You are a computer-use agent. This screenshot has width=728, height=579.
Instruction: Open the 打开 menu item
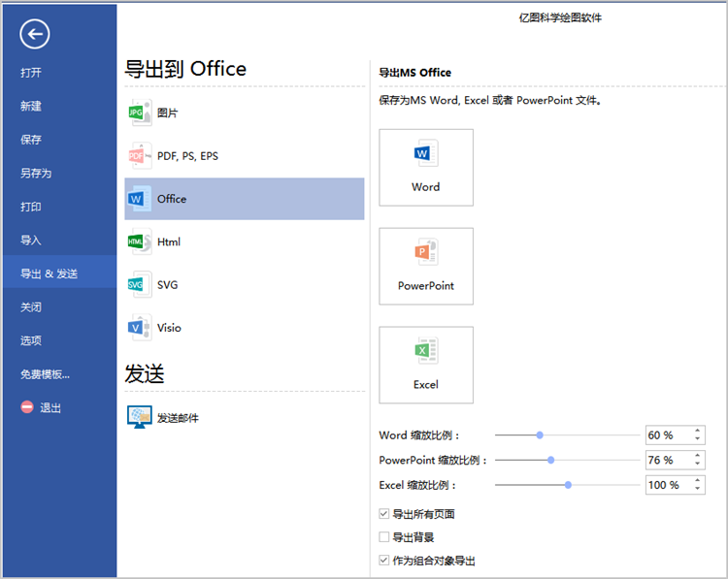31,73
